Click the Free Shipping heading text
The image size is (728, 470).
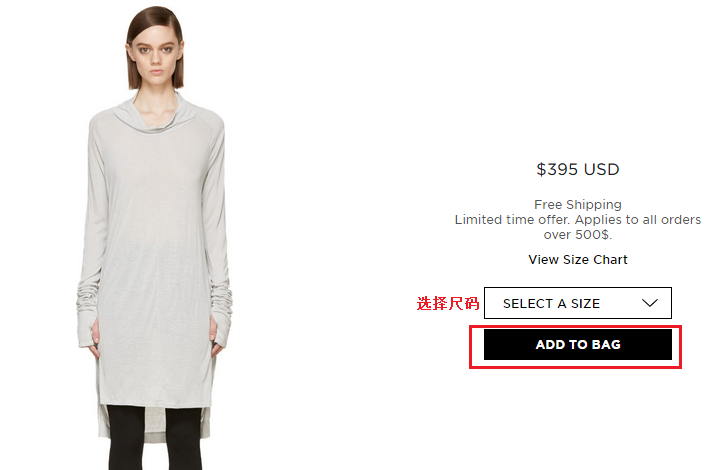tap(578, 204)
